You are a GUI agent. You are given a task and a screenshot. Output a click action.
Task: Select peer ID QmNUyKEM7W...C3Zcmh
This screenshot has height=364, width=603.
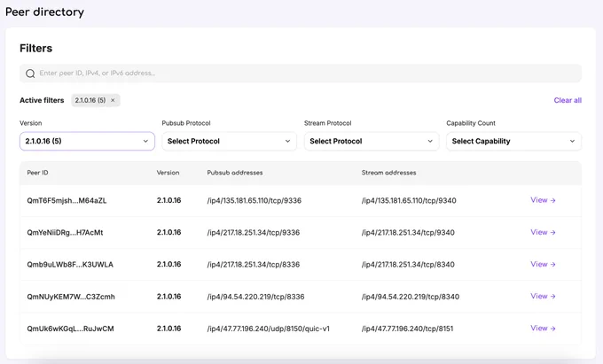pyautogui.click(x=71, y=297)
